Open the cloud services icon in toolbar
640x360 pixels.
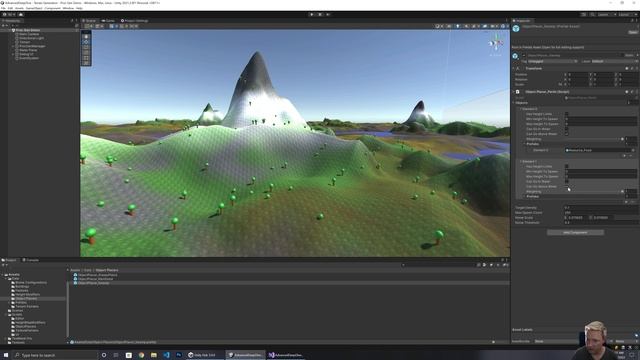click(x=21, y=14)
